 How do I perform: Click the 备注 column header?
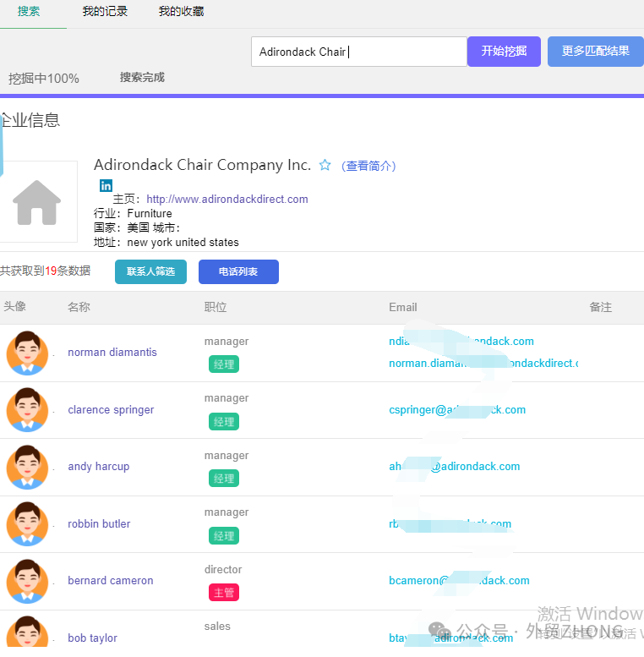click(600, 307)
